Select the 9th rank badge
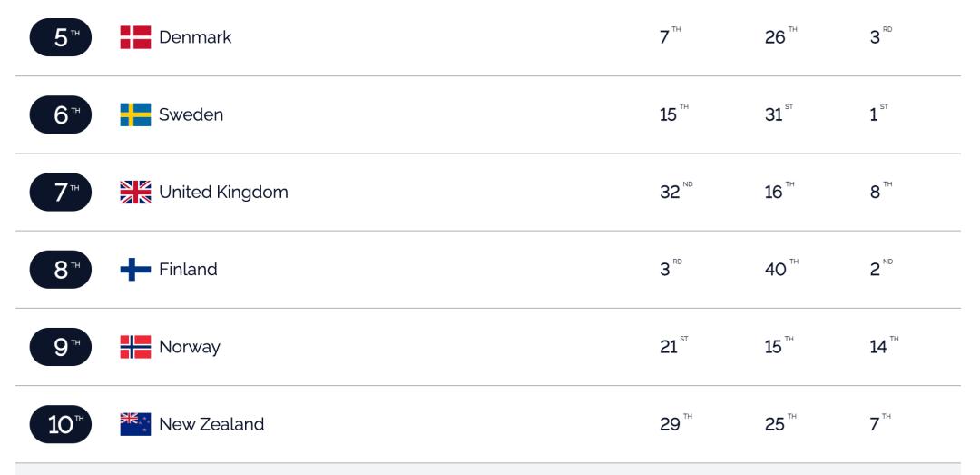Viewport: 980px width, 475px height. click(61, 347)
